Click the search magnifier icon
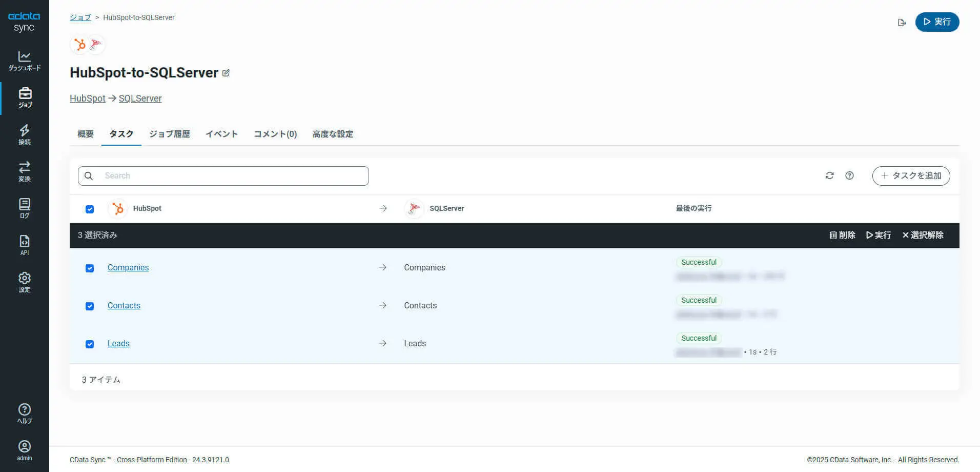Screen dimensions: 980x472 point(89,176)
